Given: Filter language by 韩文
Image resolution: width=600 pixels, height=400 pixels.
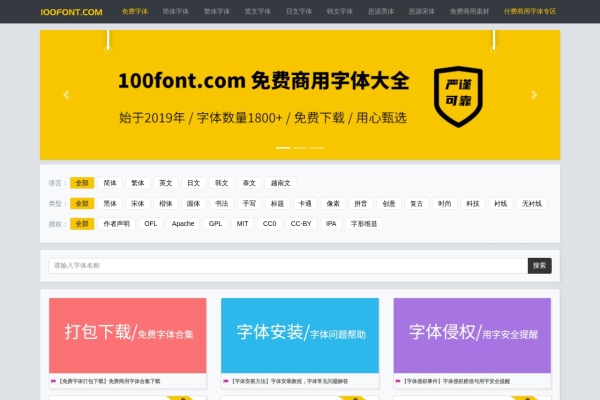Looking at the screenshot, I should [x=222, y=183].
